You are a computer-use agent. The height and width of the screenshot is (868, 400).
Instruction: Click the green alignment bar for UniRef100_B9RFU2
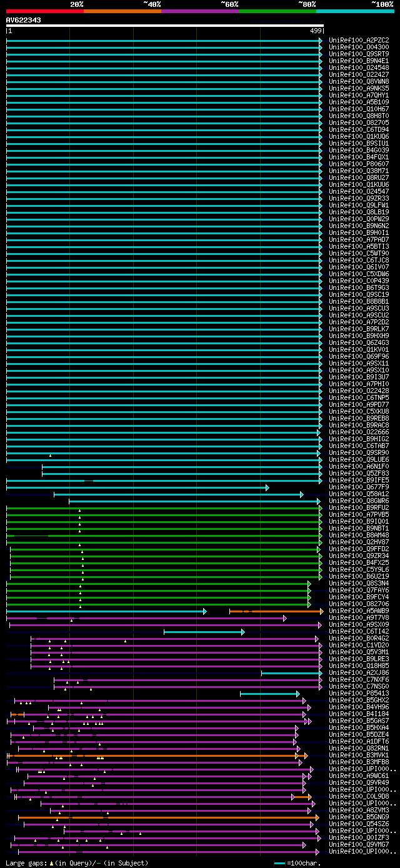click(x=164, y=508)
